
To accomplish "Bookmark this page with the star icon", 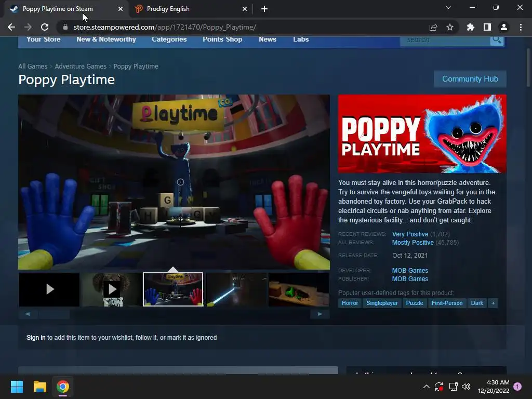I will [450, 27].
